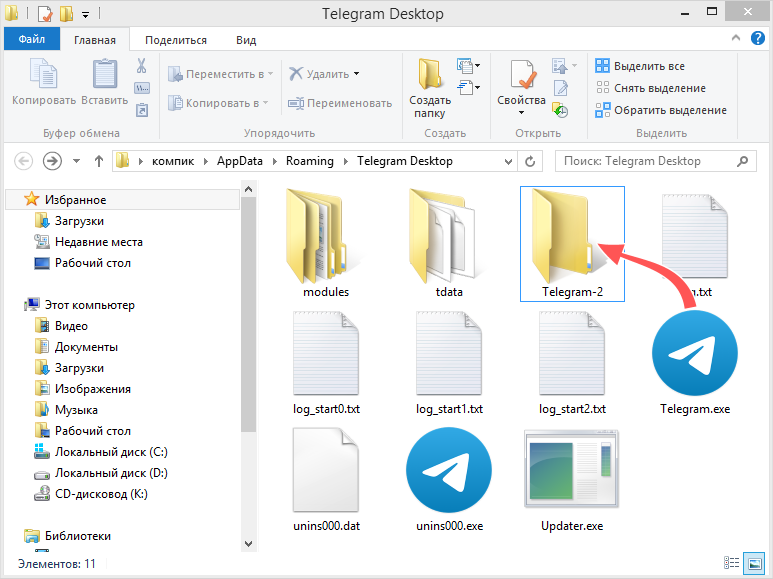Open the Вид (View) ribbon tab
773x579 pixels.
tap(246, 40)
